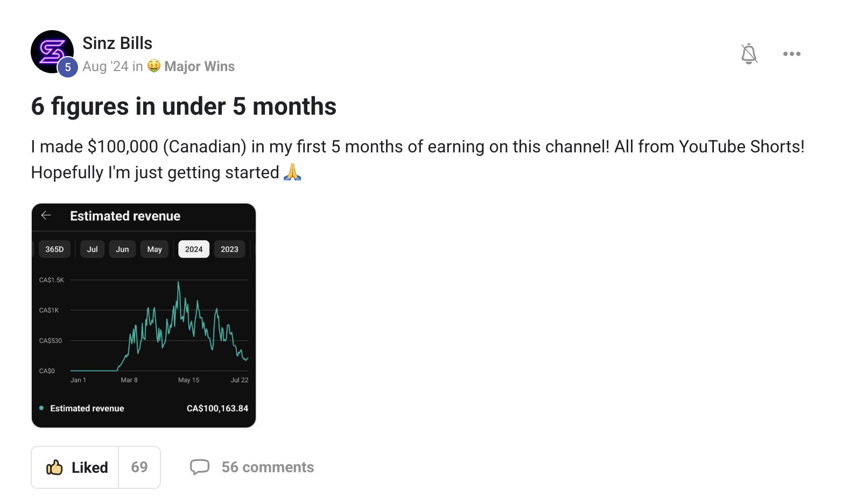Toggle the notification bell for this post
Image resolution: width=842 pixels, height=504 pixels.
point(749,54)
